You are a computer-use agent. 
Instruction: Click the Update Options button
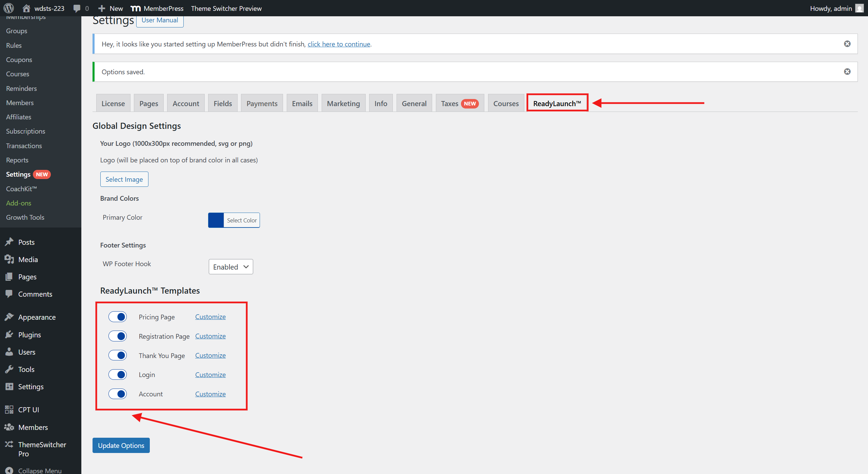121,445
